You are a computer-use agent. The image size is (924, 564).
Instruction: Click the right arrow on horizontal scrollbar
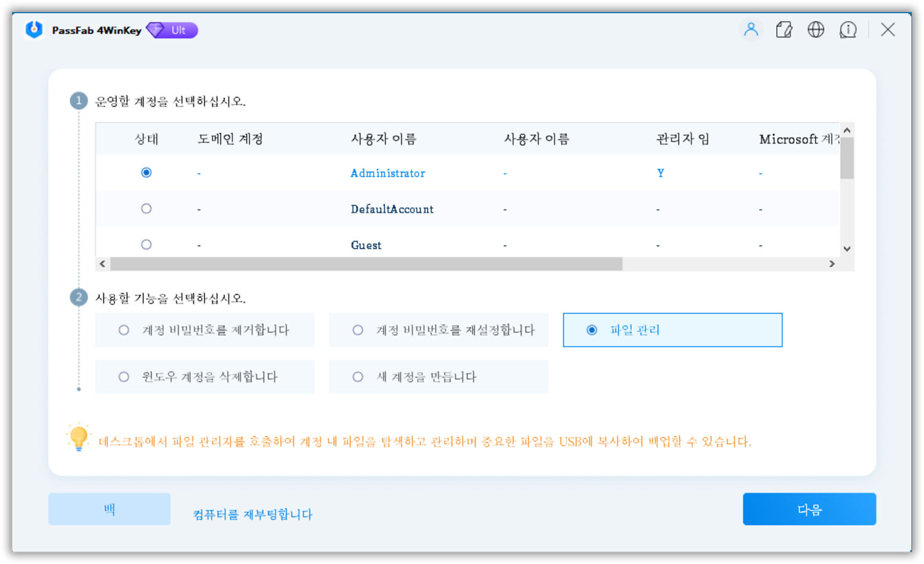[x=832, y=264]
